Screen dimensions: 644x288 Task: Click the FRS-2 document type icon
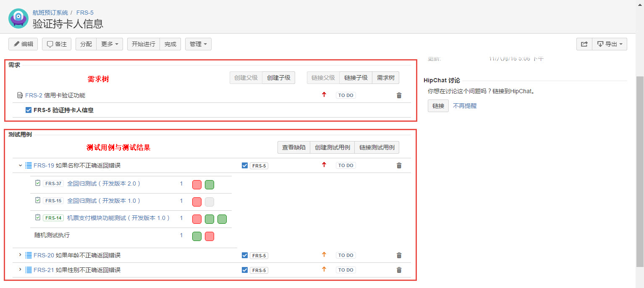coord(20,95)
